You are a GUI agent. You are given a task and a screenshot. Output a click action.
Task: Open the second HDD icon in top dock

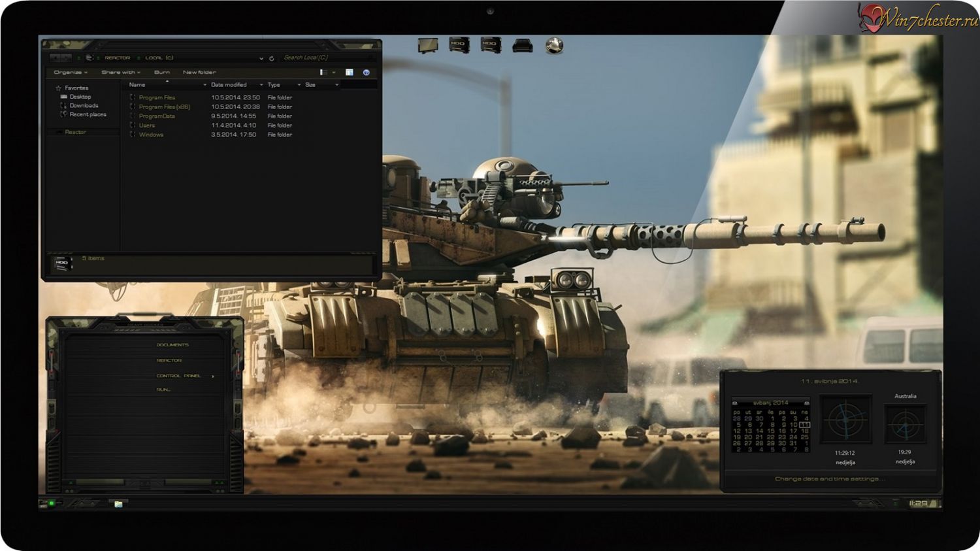click(x=491, y=45)
